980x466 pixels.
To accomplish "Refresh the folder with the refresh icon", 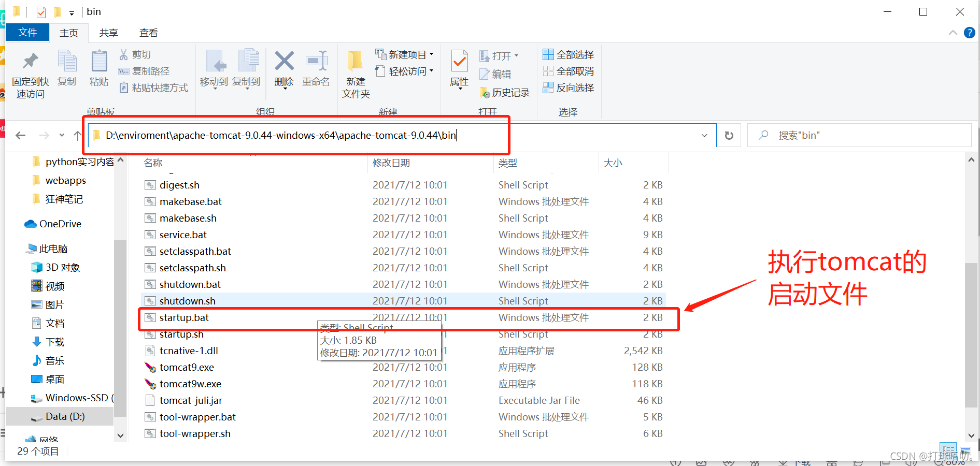I will [729, 135].
